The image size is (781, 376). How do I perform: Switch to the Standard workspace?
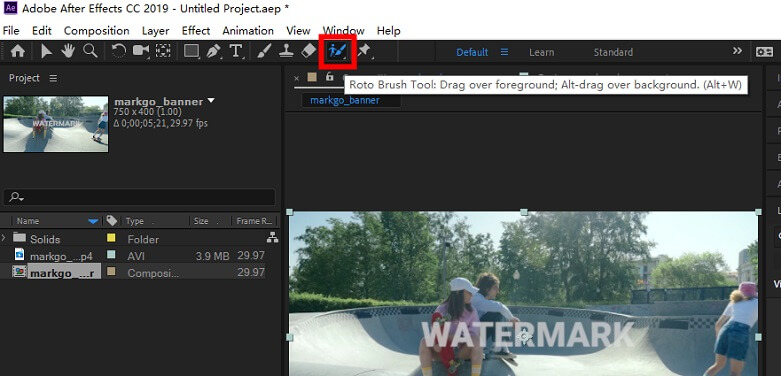pyautogui.click(x=613, y=52)
